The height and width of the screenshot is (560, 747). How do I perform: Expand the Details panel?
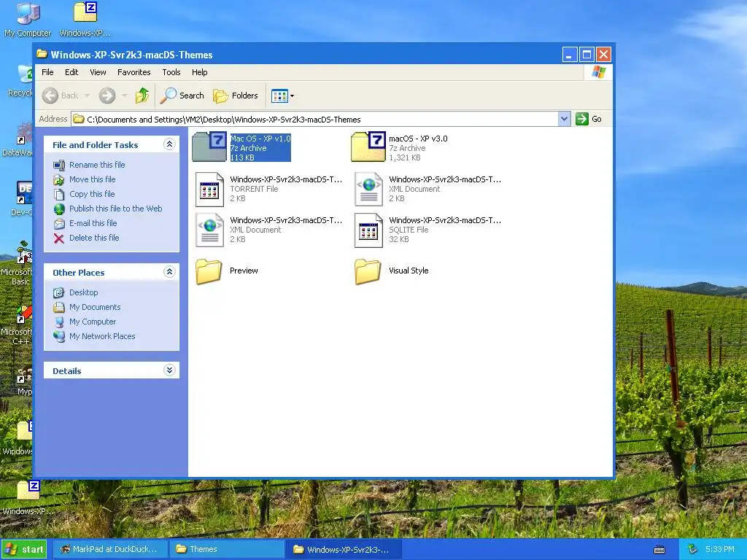pos(169,370)
